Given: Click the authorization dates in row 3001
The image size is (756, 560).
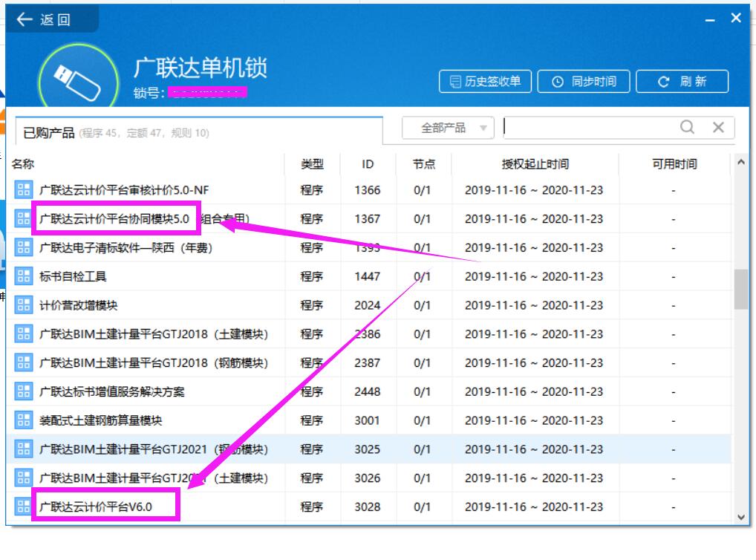Looking at the screenshot, I should (534, 420).
